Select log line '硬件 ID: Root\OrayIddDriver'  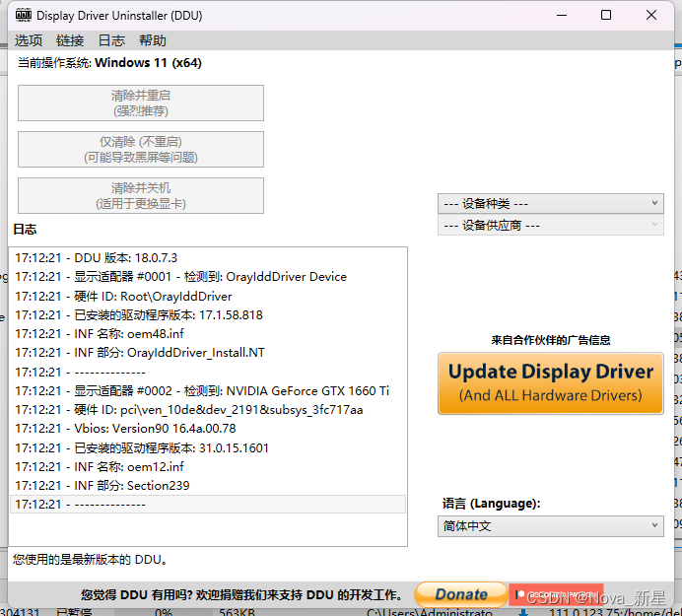coord(208,297)
